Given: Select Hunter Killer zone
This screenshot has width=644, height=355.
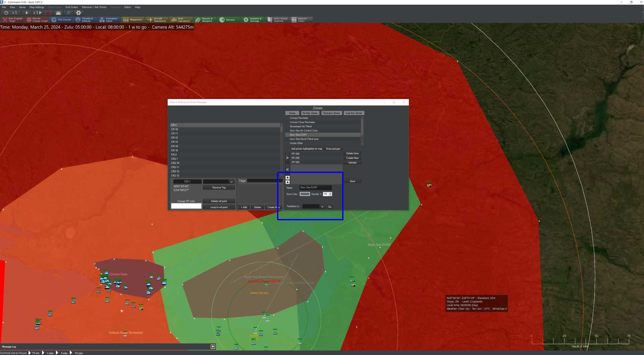Looking at the screenshot, I should coord(323,143).
